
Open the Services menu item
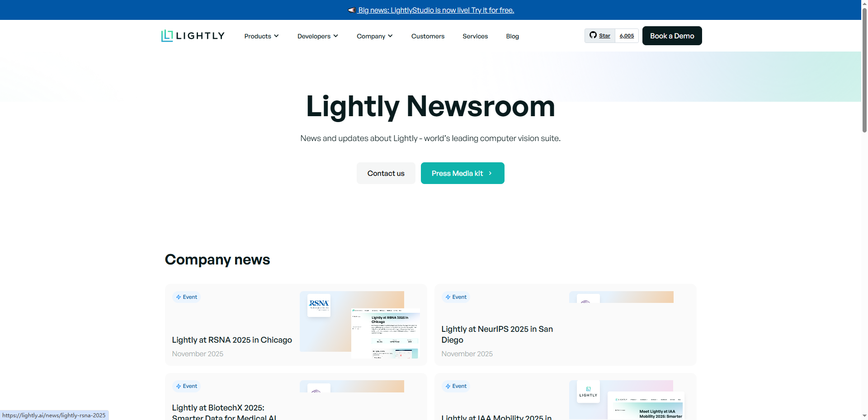click(475, 36)
